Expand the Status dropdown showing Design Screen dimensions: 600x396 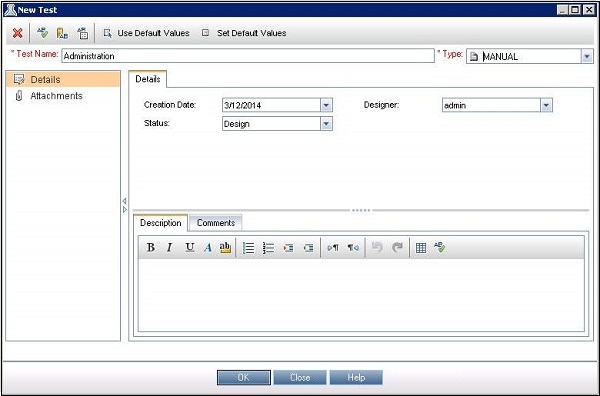tap(326, 124)
